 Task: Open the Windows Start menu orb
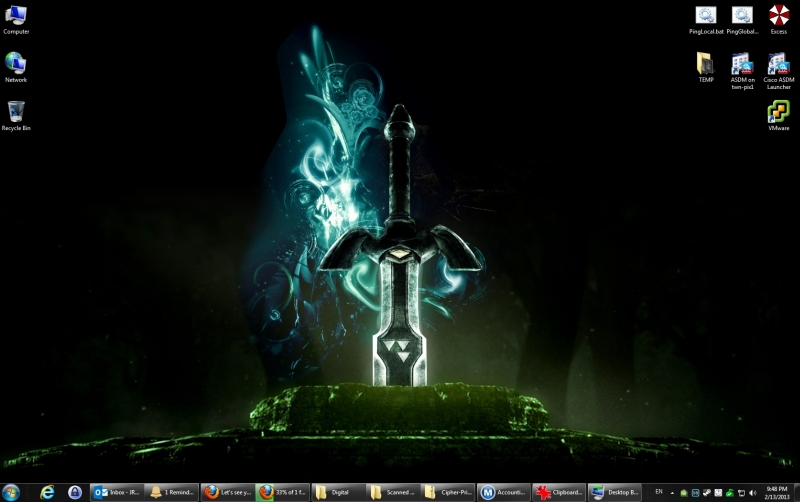click(11, 492)
